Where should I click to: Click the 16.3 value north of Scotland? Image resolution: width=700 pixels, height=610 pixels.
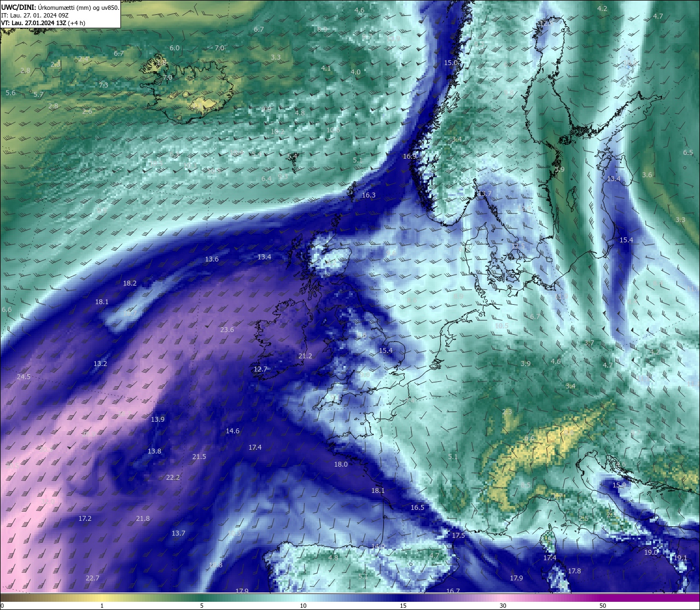click(369, 195)
